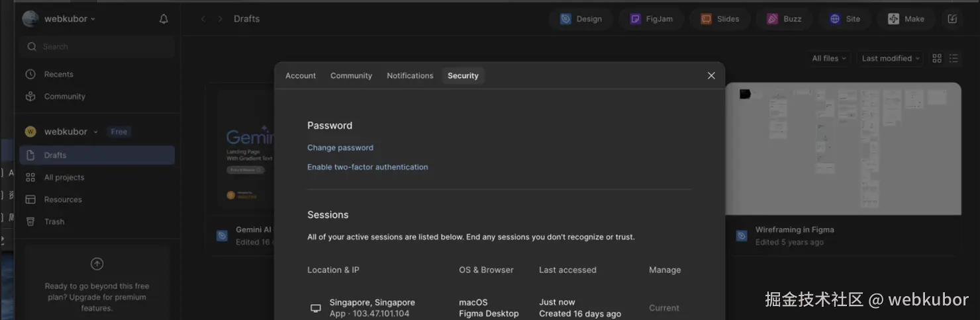Open the Gemini AI file thumbnail
Image resolution: width=980 pixels, height=320 pixels.
(246, 149)
